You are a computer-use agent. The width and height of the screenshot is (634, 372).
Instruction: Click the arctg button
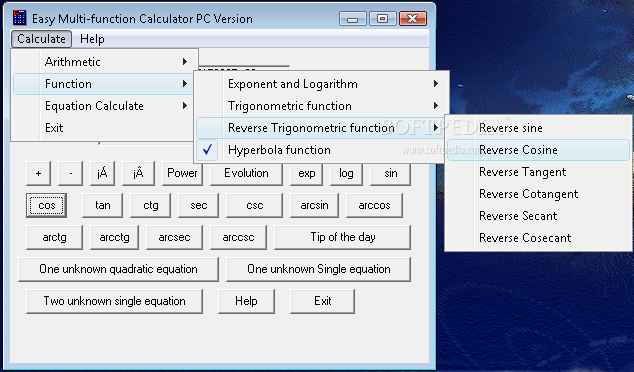[x=54, y=237]
